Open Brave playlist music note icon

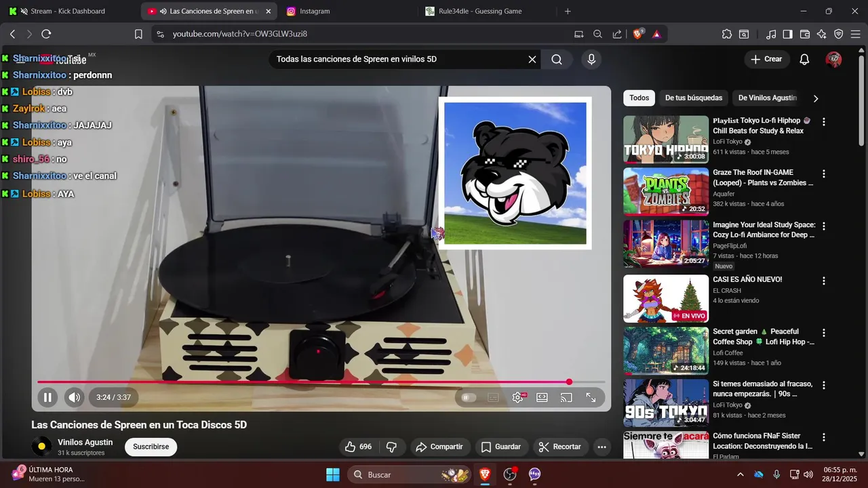point(771,34)
